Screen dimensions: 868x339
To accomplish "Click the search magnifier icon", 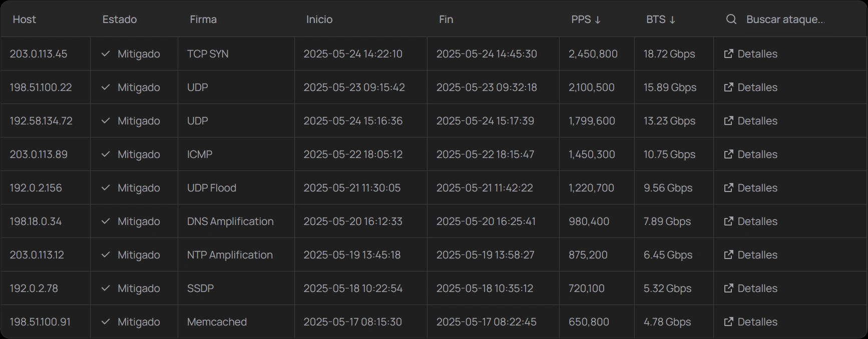I will coord(731,19).
